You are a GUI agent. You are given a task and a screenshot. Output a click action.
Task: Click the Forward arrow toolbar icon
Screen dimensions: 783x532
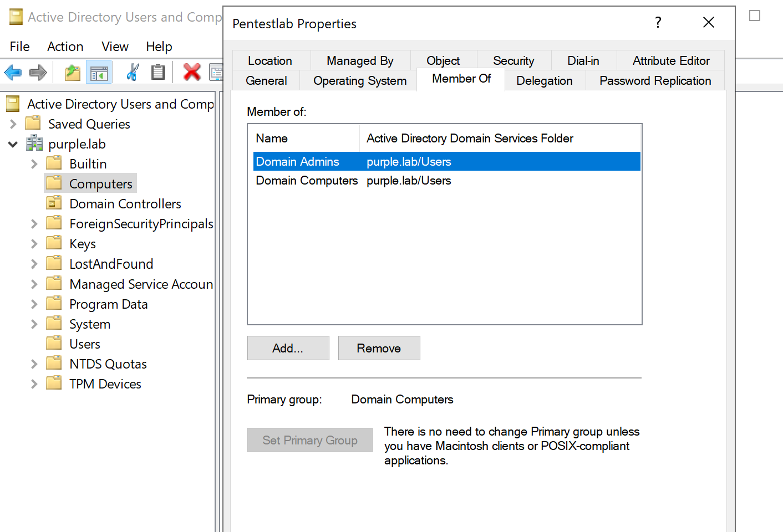tap(38, 72)
